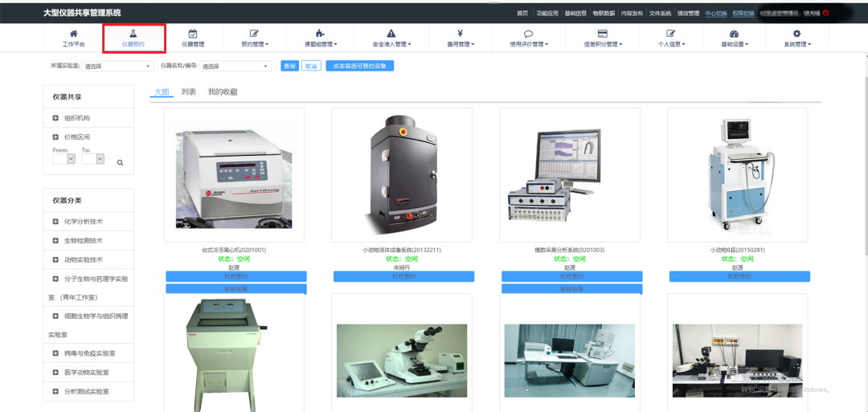This screenshot has width=868, height=412.
Task: Click the price range search magnifier
Action: [x=120, y=162]
